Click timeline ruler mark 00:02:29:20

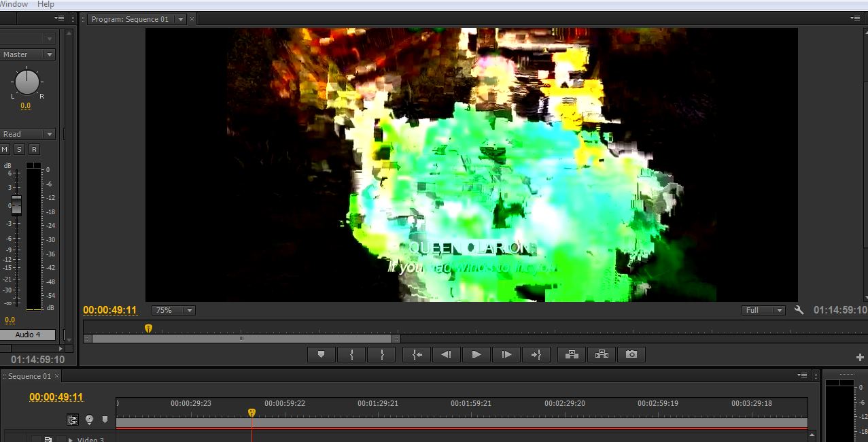coord(565,403)
